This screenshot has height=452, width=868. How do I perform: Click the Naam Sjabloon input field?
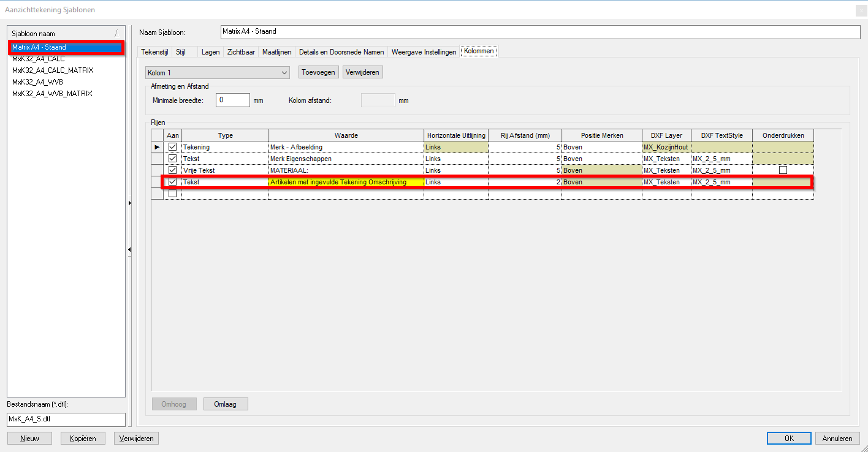click(x=540, y=32)
